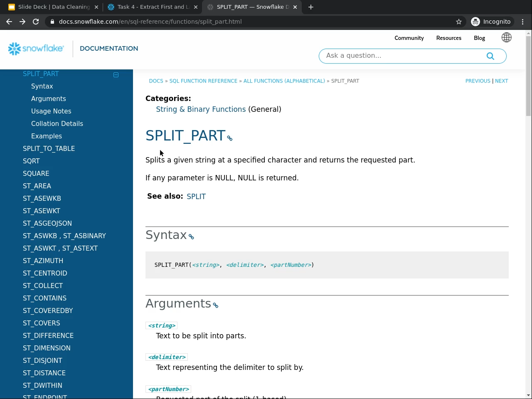Open the Incognito profile indicator
The height and width of the screenshot is (399, 532).
pyautogui.click(x=491, y=22)
